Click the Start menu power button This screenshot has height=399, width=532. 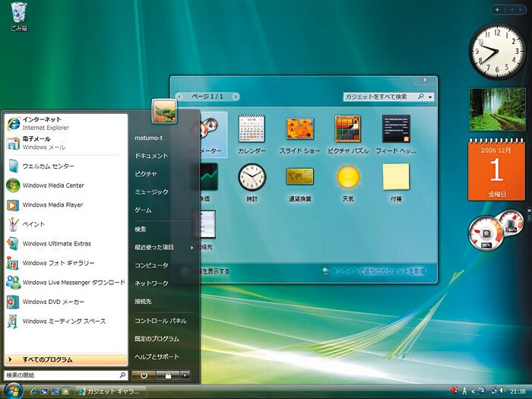click(x=144, y=375)
